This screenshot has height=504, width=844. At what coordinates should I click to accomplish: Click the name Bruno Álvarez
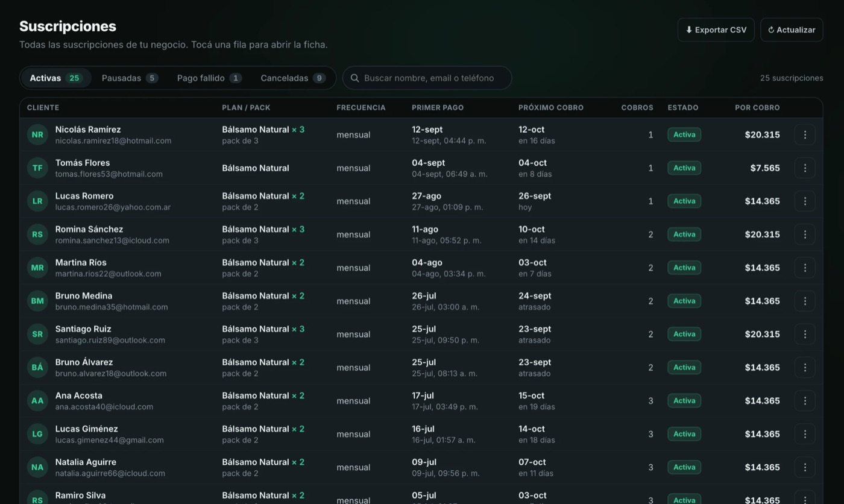point(84,362)
